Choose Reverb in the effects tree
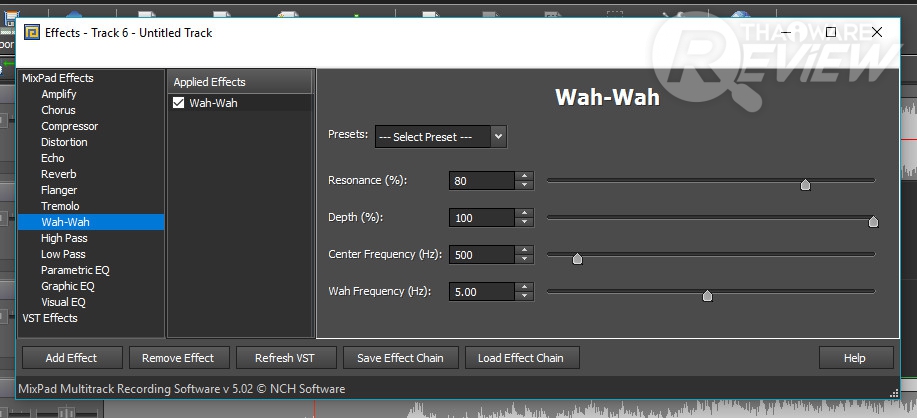 (x=58, y=174)
